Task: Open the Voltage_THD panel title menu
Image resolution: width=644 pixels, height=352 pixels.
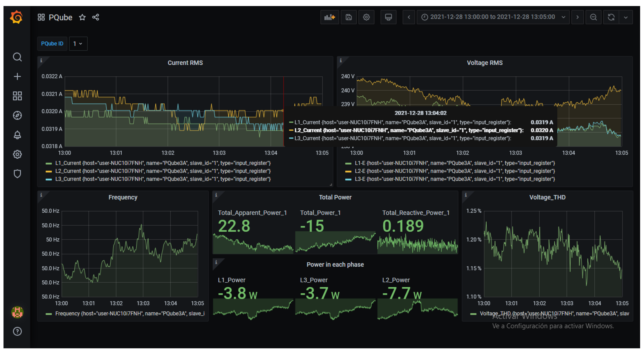Action: [547, 197]
